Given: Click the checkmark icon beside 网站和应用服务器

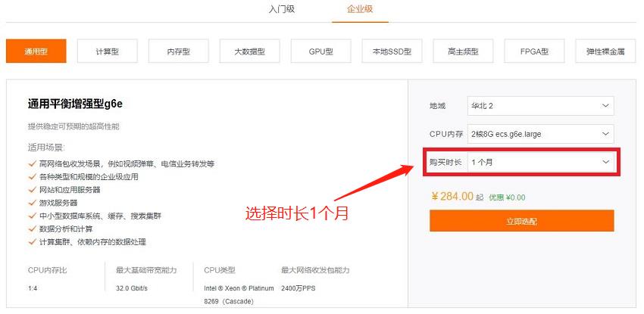Looking at the screenshot, I should [x=33, y=189].
